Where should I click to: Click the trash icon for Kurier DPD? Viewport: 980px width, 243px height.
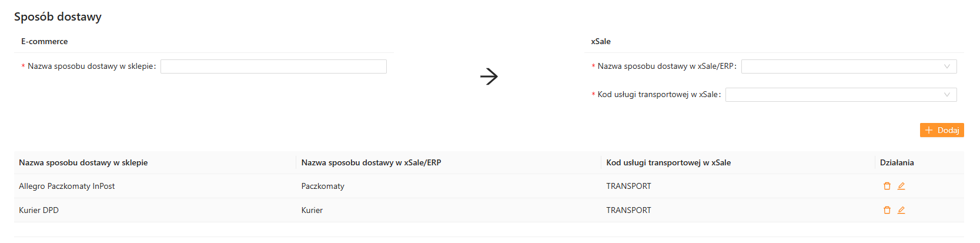[887, 210]
